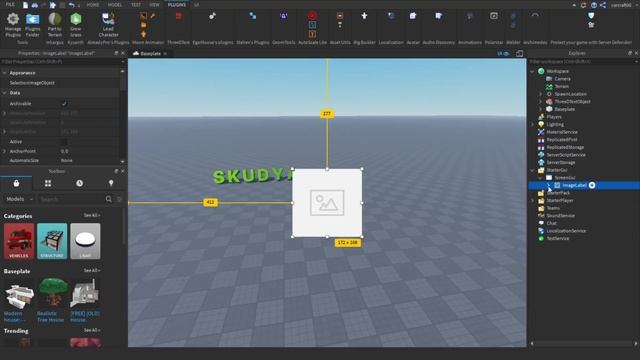The width and height of the screenshot is (640, 360).
Task: Select ReplicatedStorage in Explorer
Action: pyautogui.click(x=565, y=147)
